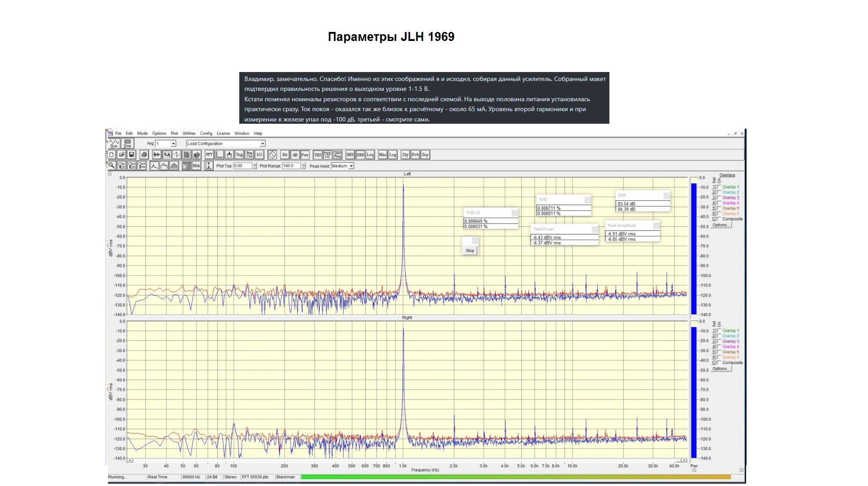
Task: Open the Config menu
Action: (206, 134)
